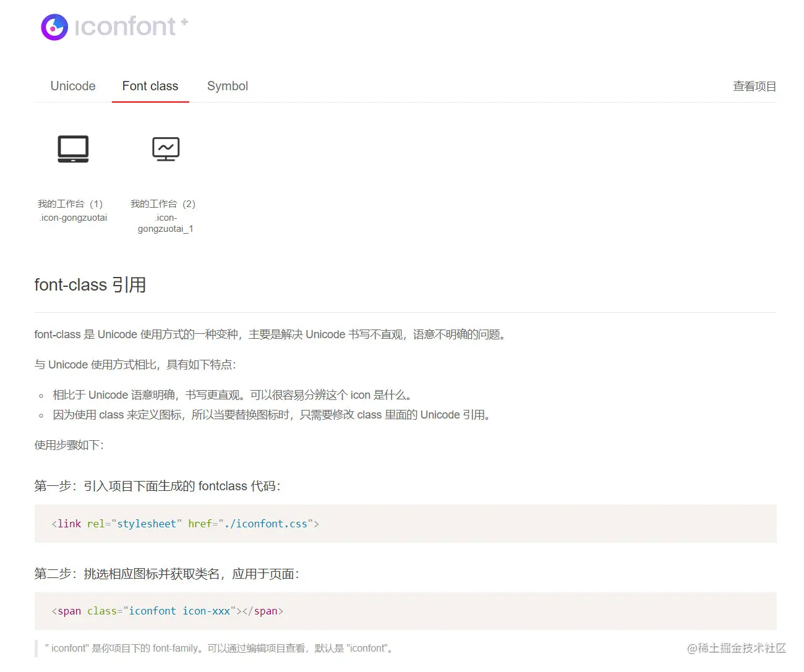804x672 pixels.
Task: Click the 第一步 fontclass step text
Action: [158, 486]
